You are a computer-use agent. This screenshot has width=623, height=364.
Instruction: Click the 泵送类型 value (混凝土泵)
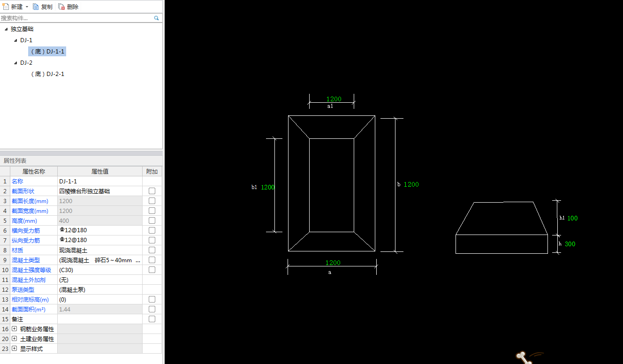pyautogui.click(x=100, y=289)
